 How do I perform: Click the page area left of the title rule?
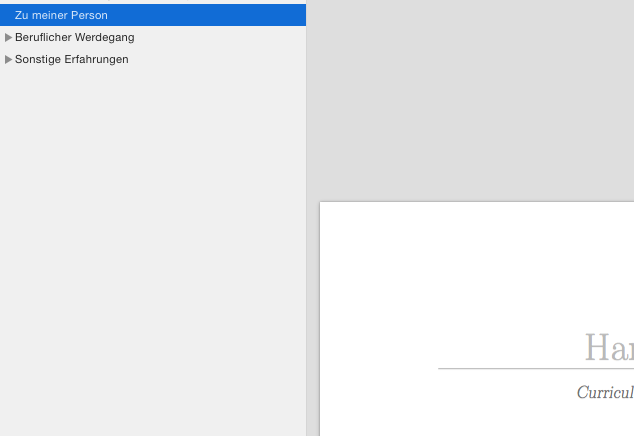[380, 369]
